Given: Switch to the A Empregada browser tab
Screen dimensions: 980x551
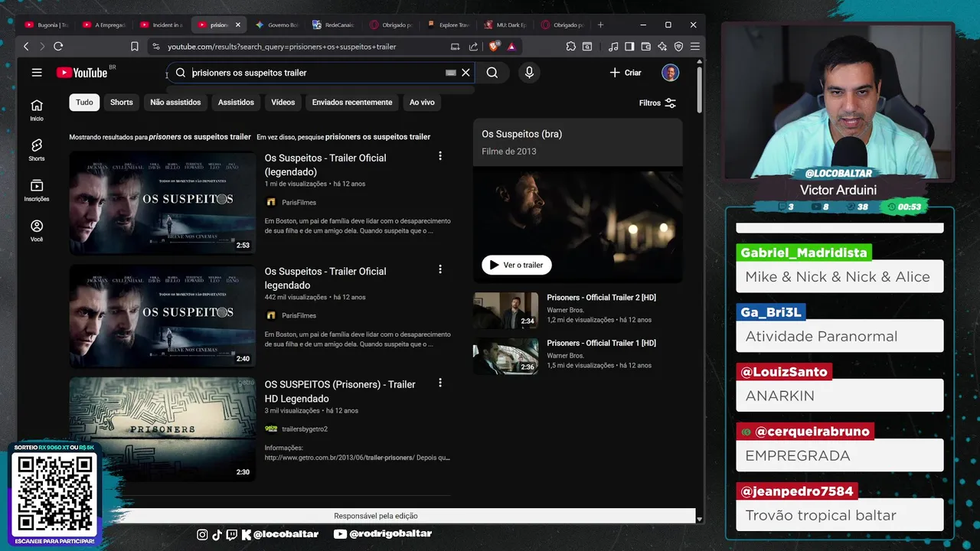Looking at the screenshot, I should pos(103,24).
